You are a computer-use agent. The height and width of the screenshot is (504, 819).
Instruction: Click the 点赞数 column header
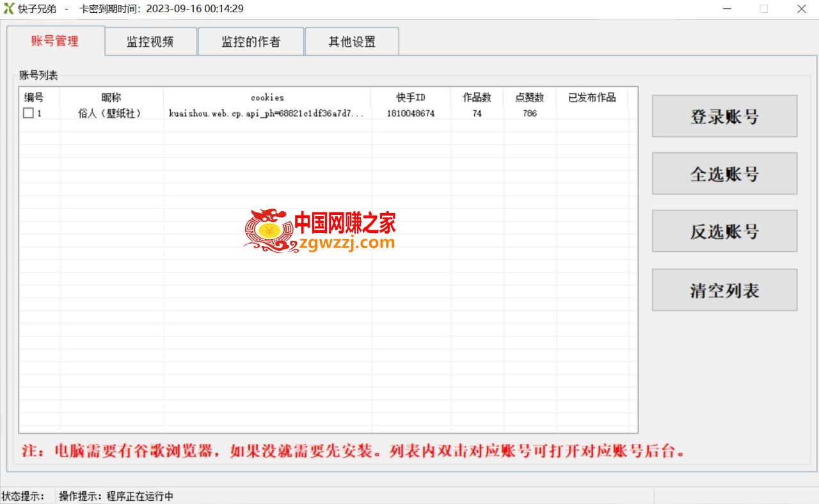[x=530, y=97]
